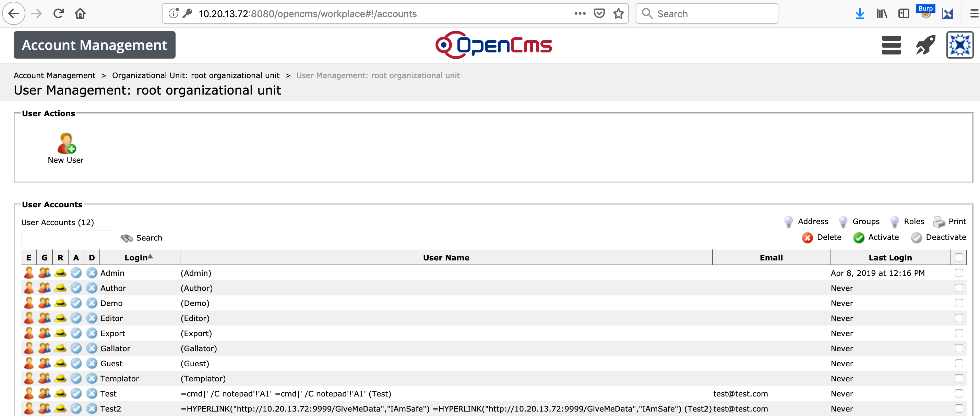
Task: Edit user icon in Admin row
Action: click(29, 273)
